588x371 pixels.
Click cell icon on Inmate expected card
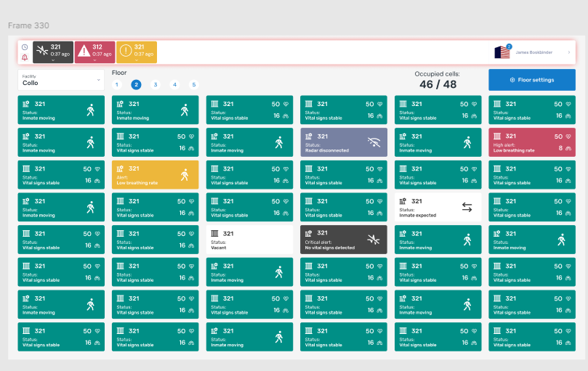point(403,201)
